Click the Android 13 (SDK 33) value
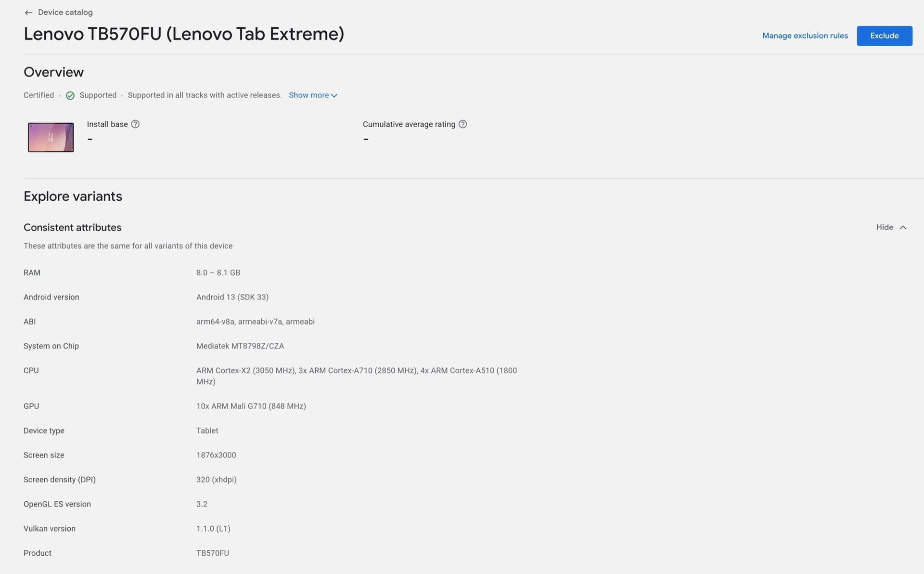This screenshot has width=924, height=574. (x=232, y=297)
